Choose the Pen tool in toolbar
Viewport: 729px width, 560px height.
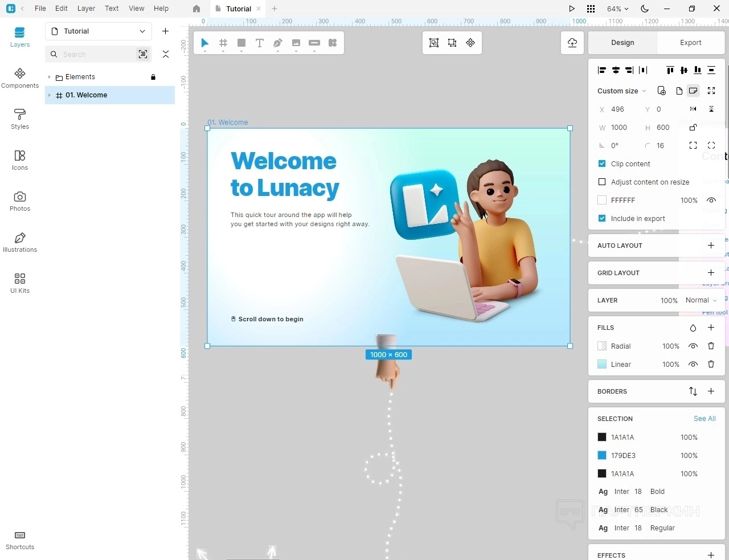click(x=278, y=43)
